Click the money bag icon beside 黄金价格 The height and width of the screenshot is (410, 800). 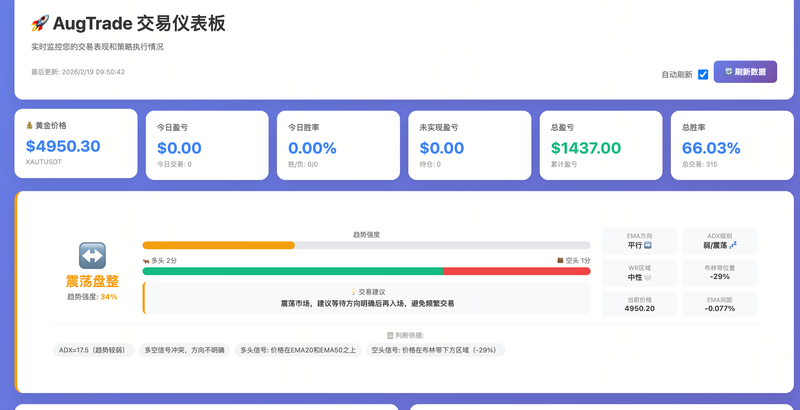tap(29, 125)
